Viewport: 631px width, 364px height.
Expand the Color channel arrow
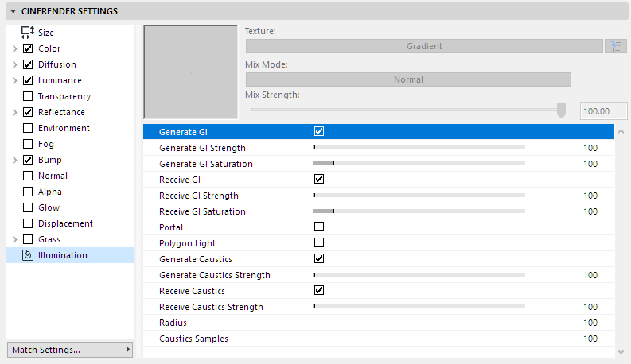(15, 48)
